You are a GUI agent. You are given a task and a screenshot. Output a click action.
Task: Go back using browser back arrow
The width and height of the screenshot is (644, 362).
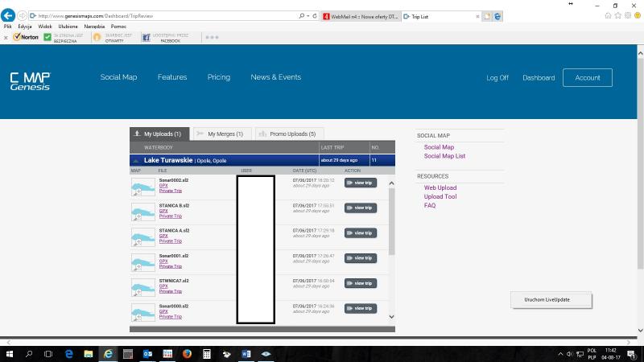9,15
